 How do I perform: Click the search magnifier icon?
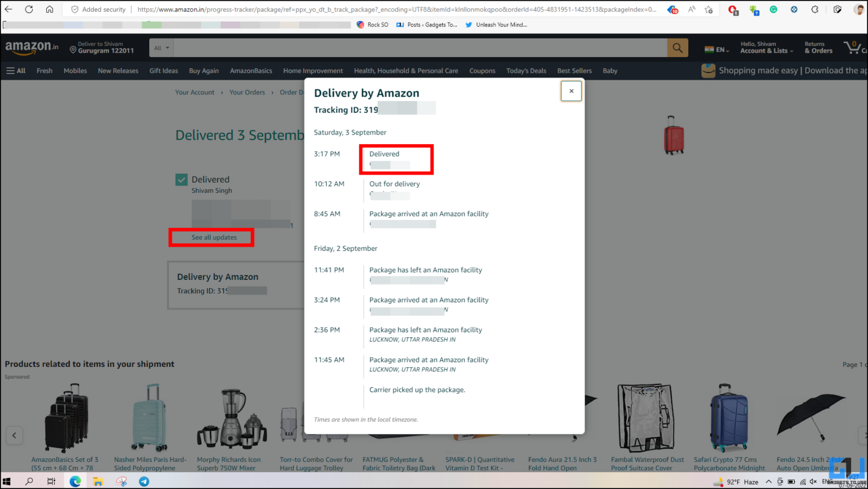pos(677,47)
